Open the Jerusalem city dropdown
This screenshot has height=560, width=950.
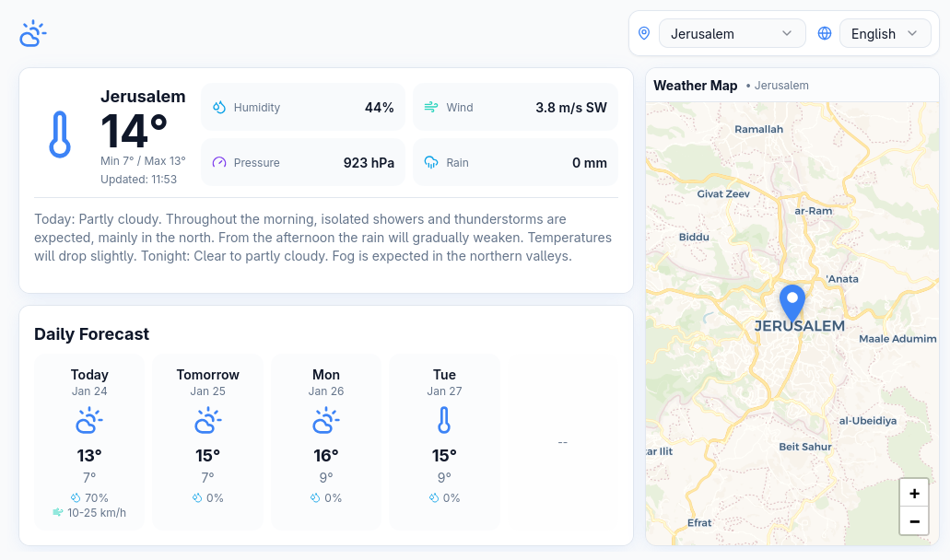732,34
